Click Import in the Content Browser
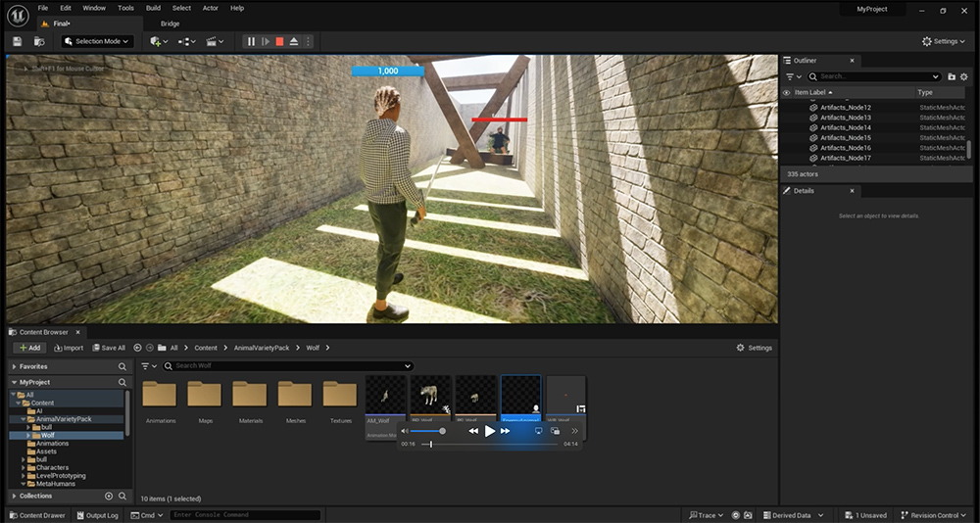 click(x=69, y=348)
